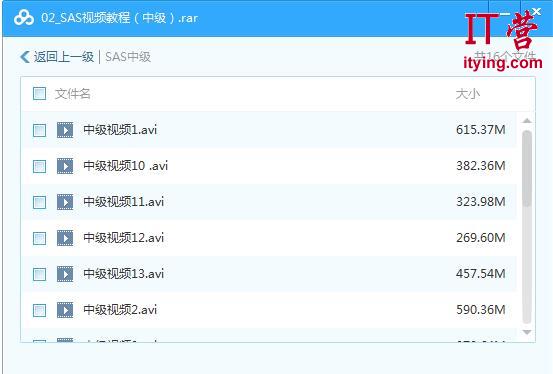
Task: Click video icon for 中级视频10 .avi
Action: pos(65,166)
